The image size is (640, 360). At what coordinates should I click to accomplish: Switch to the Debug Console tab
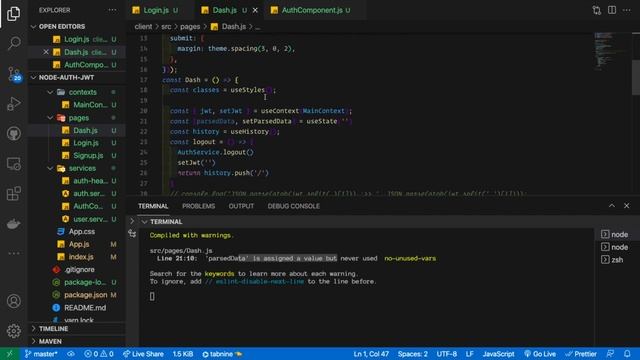click(293, 206)
